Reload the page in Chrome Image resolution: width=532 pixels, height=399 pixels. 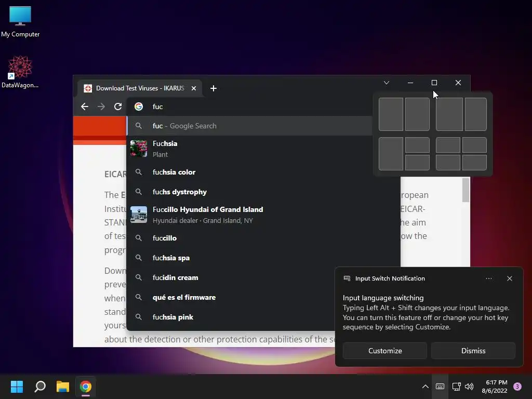tap(118, 107)
